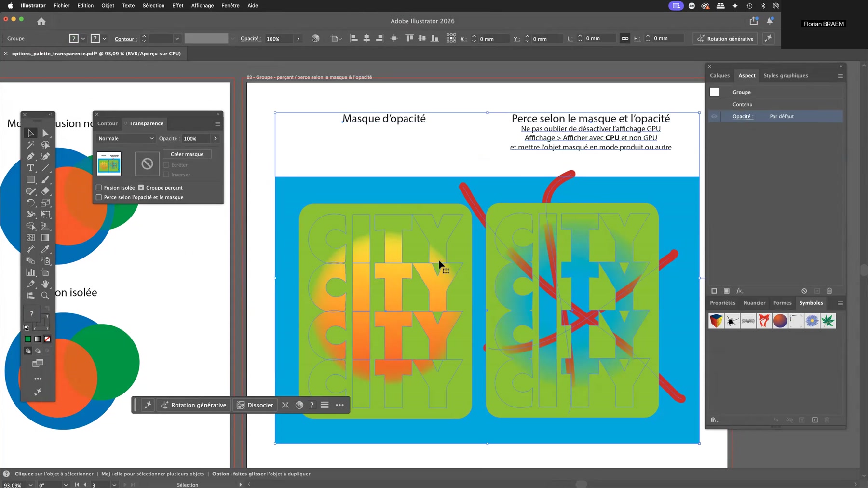868x488 pixels.
Task: Select the Blend tool
Action: pyautogui.click(x=30, y=261)
